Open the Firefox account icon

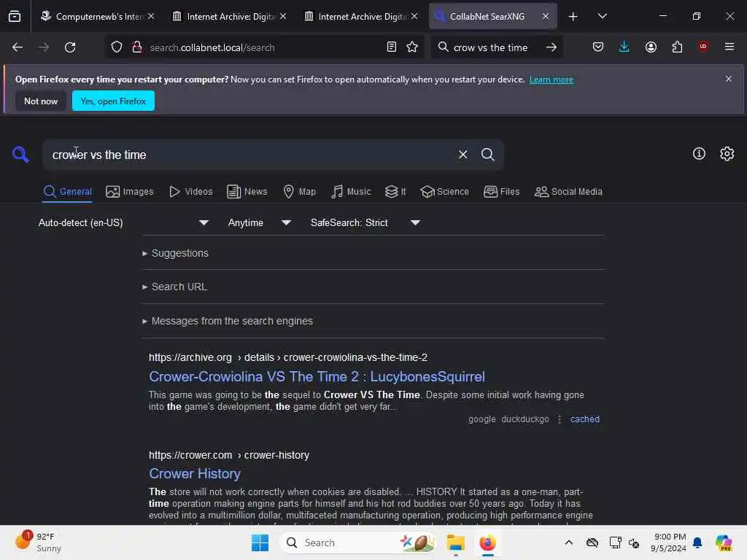[x=651, y=47]
